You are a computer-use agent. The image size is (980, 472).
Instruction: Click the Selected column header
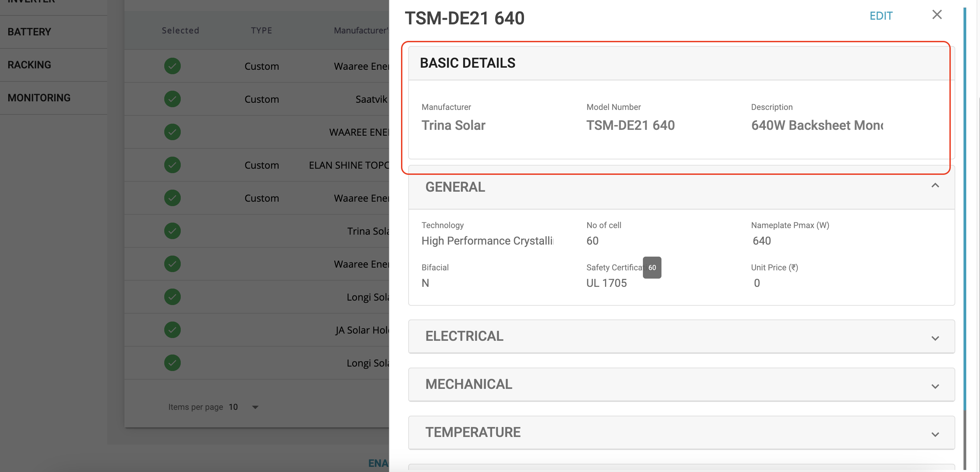180,31
